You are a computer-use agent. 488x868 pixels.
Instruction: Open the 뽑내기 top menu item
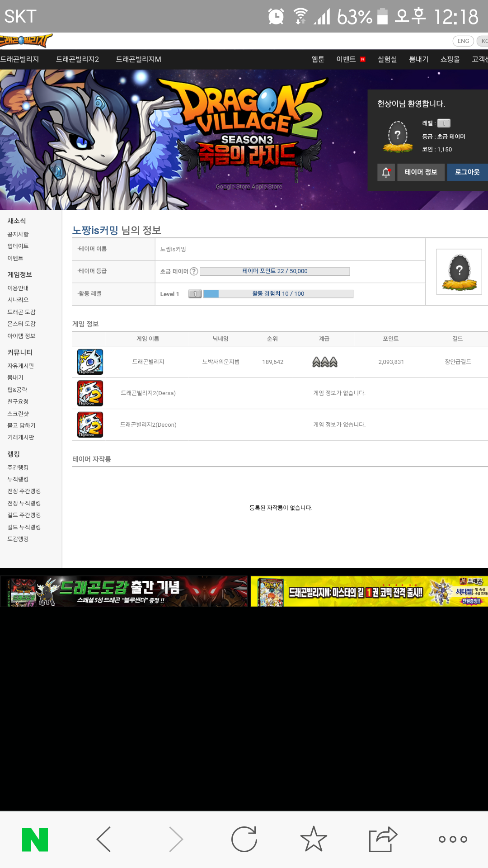tap(418, 59)
